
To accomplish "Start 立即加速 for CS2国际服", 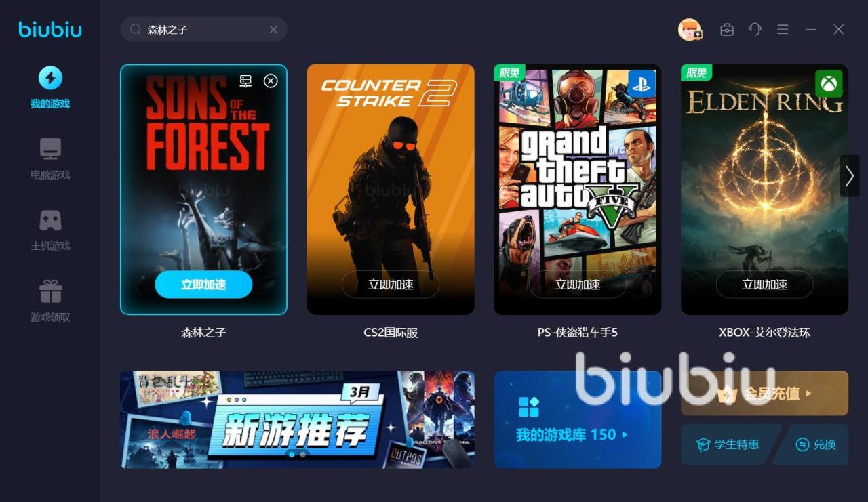I will (x=391, y=285).
